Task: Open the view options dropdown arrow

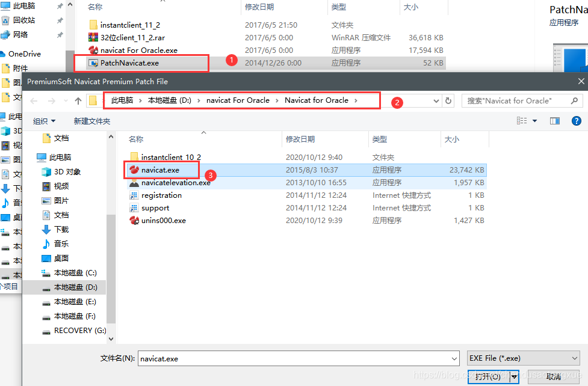Action: click(535, 121)
